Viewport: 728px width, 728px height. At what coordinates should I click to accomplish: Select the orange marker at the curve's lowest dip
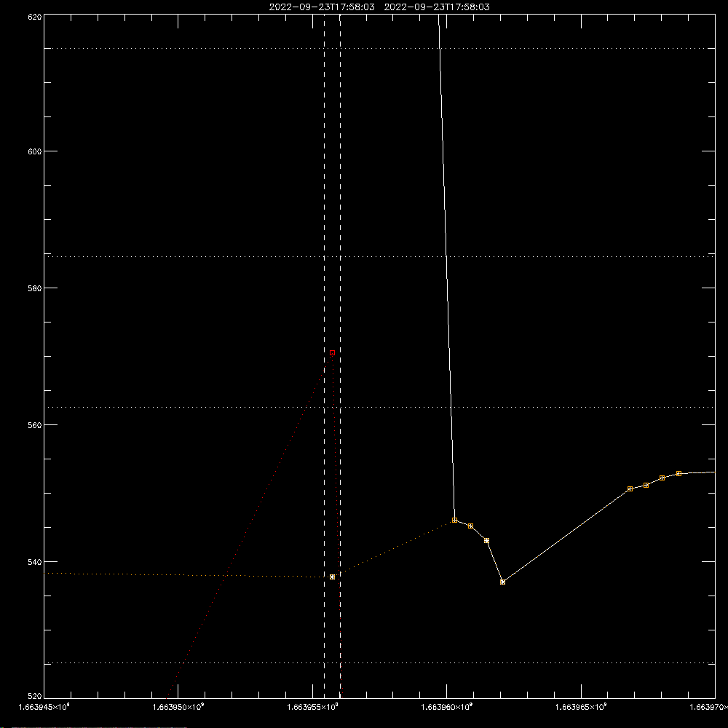[502, 582]
